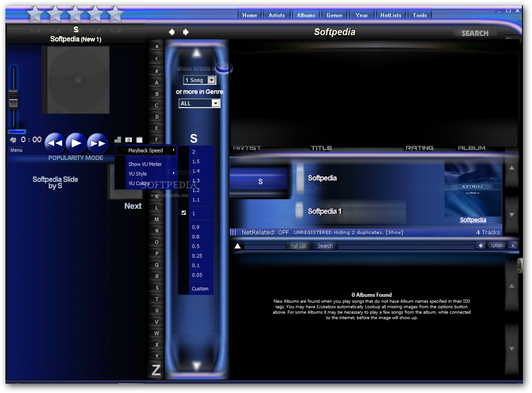
Task: Click the SEARCH button
Action: (475, 33)
